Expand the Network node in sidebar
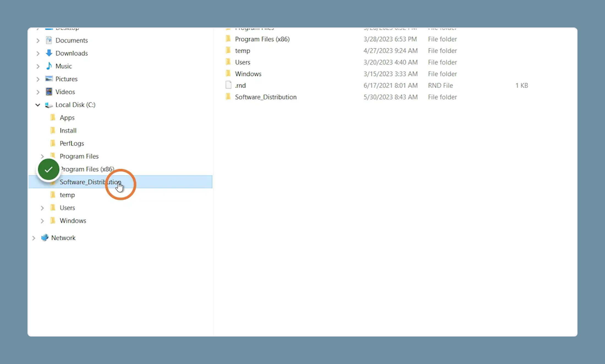The height and width of the screenshot is (364, 605). tap(34, 238)
